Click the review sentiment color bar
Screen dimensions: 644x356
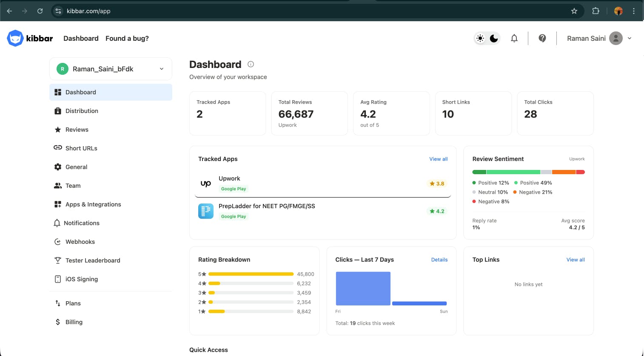click(x=529, y=172)
